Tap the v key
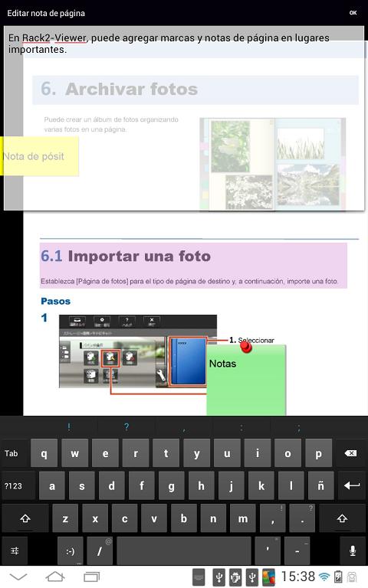 tap(154, 518)
